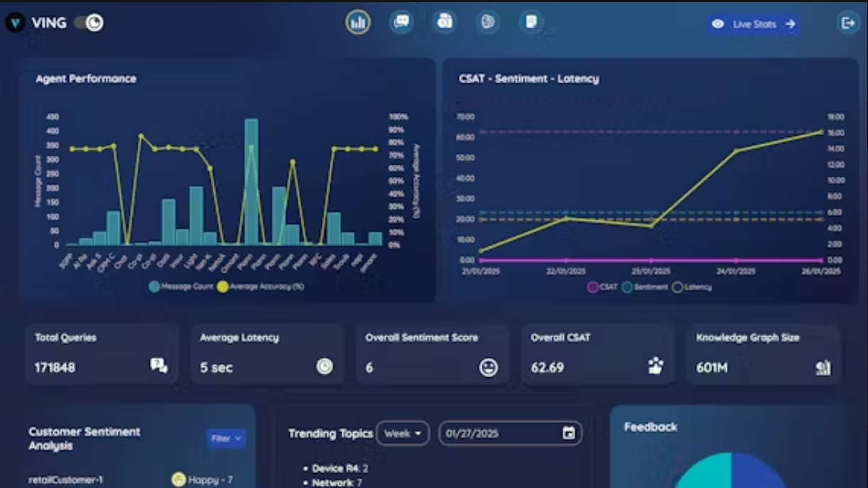The image size is (868, 488).
Task: Click the VING logo icon
Action: pyautogui.click(x=15, y=23)
